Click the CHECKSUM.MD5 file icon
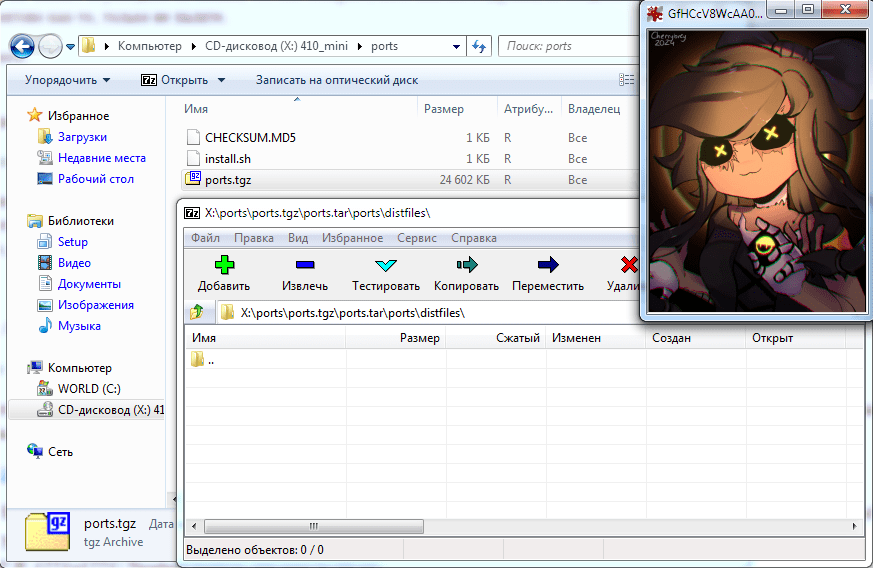 tap(193, 137)
